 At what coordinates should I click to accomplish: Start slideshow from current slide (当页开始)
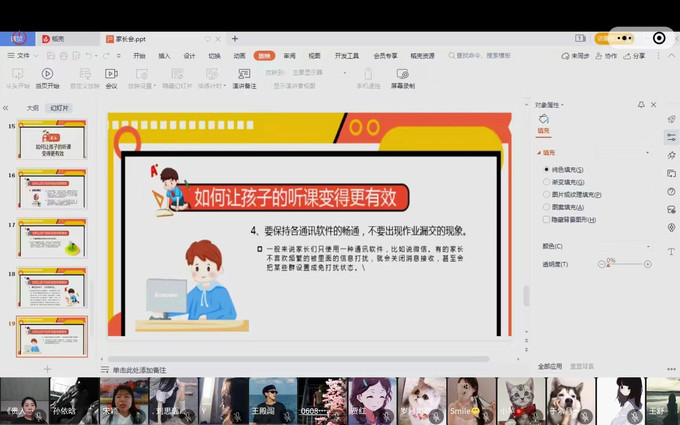pyautogui.click(x=47, y=78)
